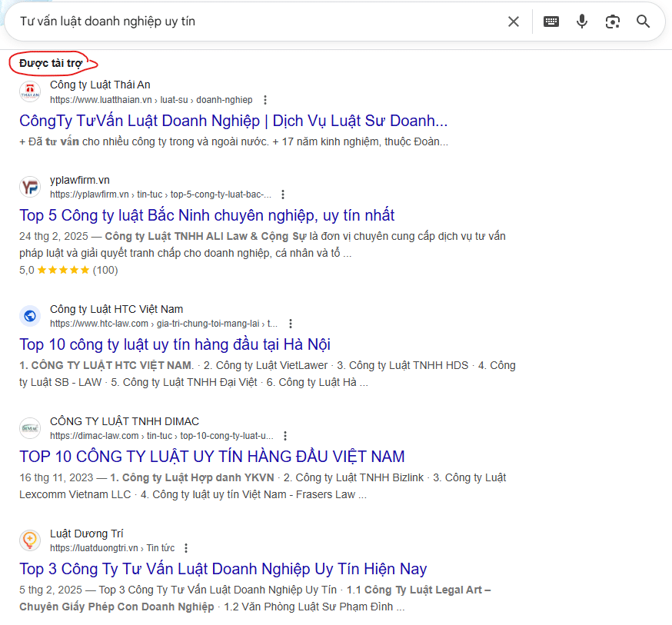Open three-dot menu for yplawfirm.vn result

283,194
